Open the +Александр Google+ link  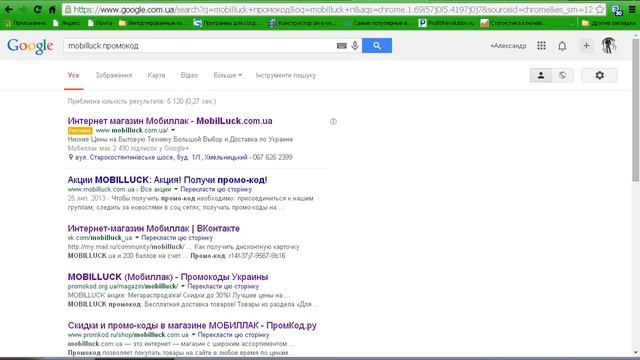point(508,46)
